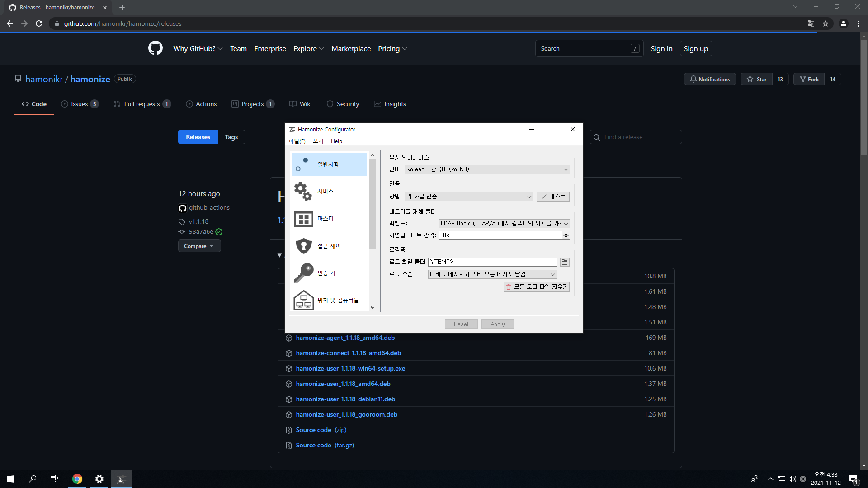This screenshot has width=868, height=488.
Task: Focus the log file folder field
Action: pyautogui.click(x=492, y=262)
